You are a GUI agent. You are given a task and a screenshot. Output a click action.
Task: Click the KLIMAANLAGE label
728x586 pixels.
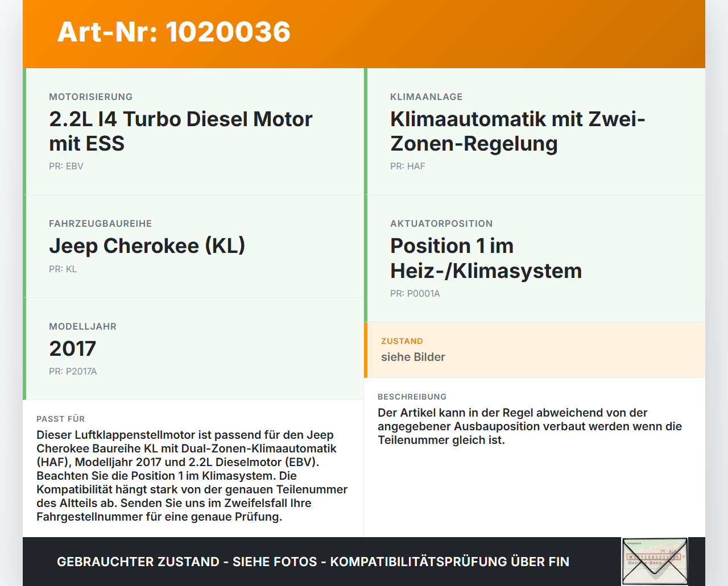tap(427, 97)
